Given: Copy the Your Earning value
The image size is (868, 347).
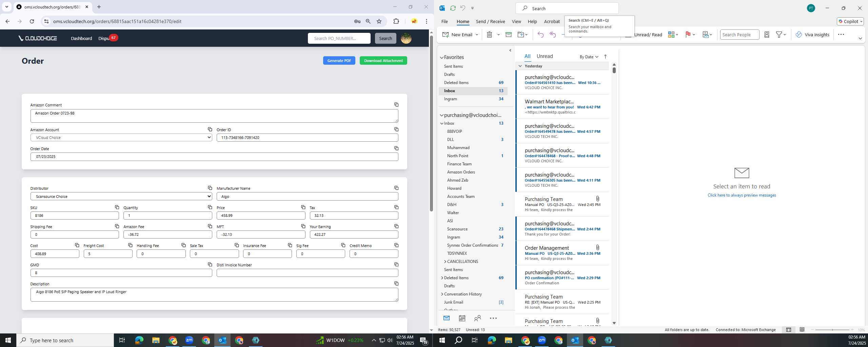Looking at the screenshot, I should [396, 226].
